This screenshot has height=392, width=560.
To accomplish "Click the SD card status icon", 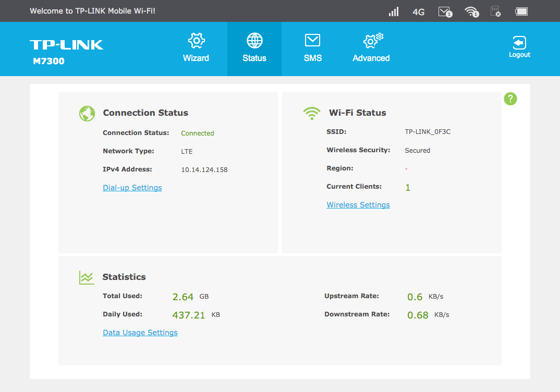I will [x=496, y=11].
